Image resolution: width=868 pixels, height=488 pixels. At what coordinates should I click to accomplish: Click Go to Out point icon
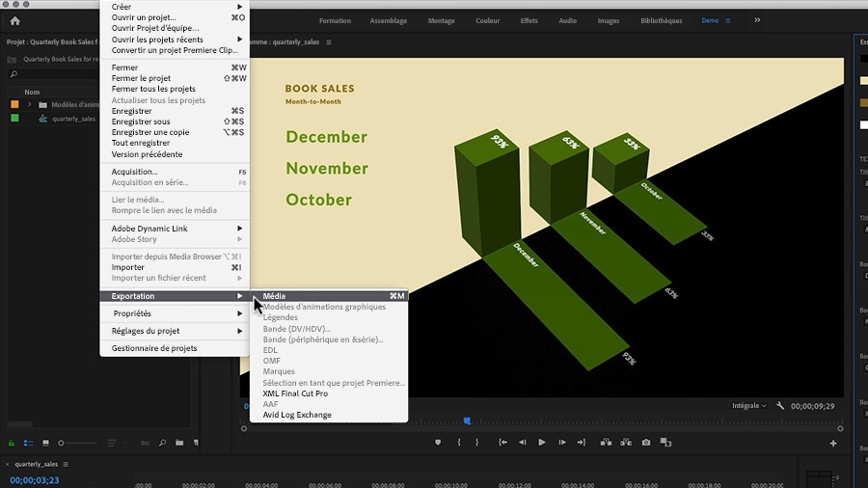tap(582, 443)
